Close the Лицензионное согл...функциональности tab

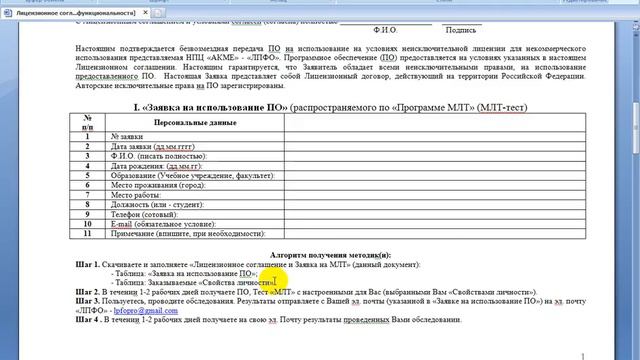point(145,13)
